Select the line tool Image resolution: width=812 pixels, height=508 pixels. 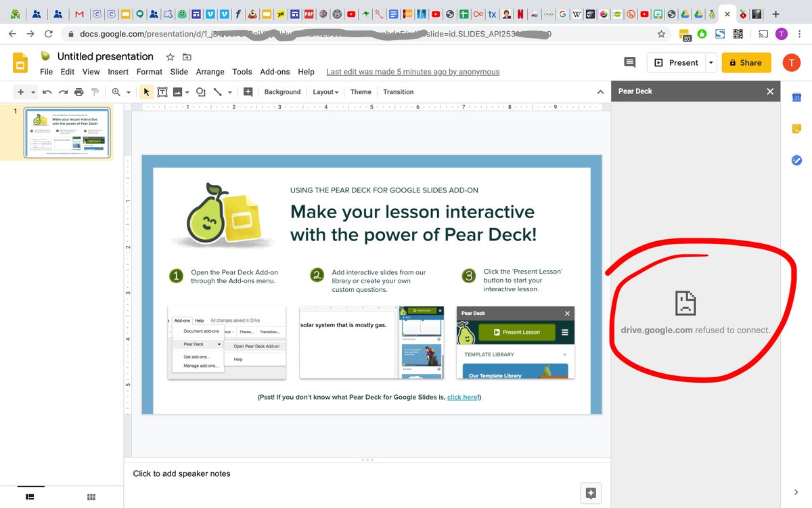point(218,92)
